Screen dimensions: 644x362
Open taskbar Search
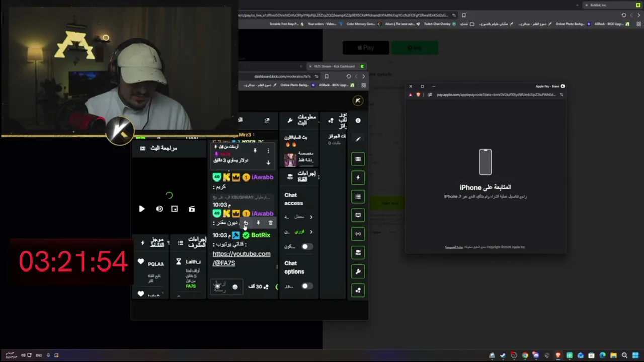point(624,355)
